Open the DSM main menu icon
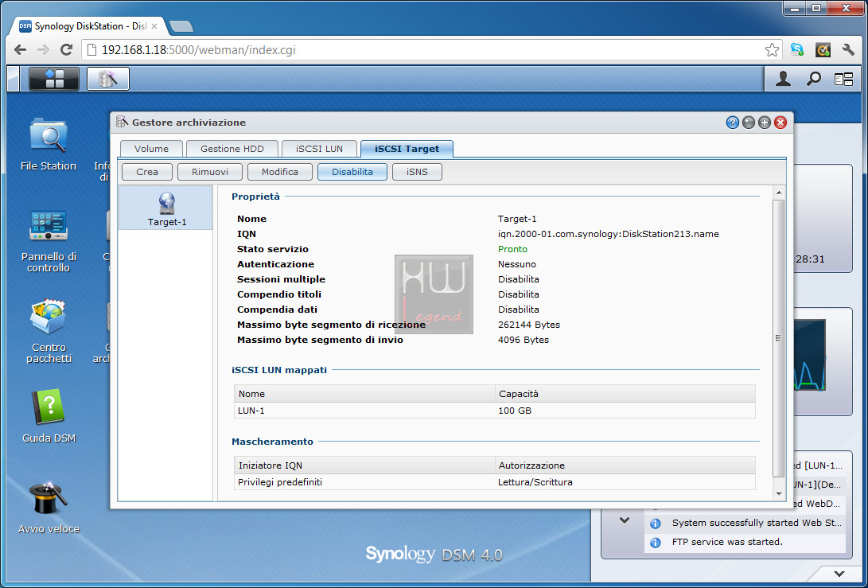 click(x=54, y=79)
